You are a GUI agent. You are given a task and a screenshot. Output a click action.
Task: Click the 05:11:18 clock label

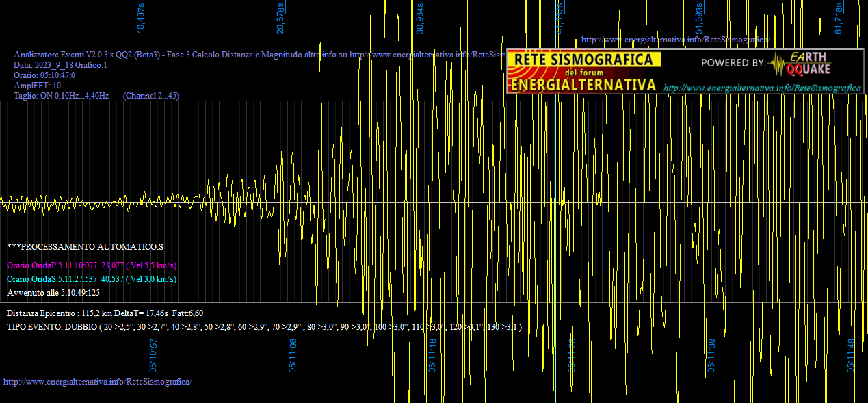click(432, 354)
